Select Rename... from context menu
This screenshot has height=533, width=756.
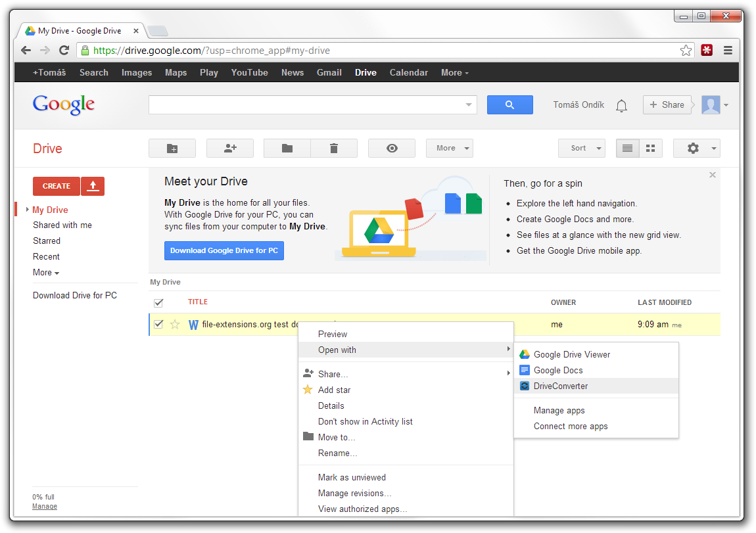tap(406, 453)
